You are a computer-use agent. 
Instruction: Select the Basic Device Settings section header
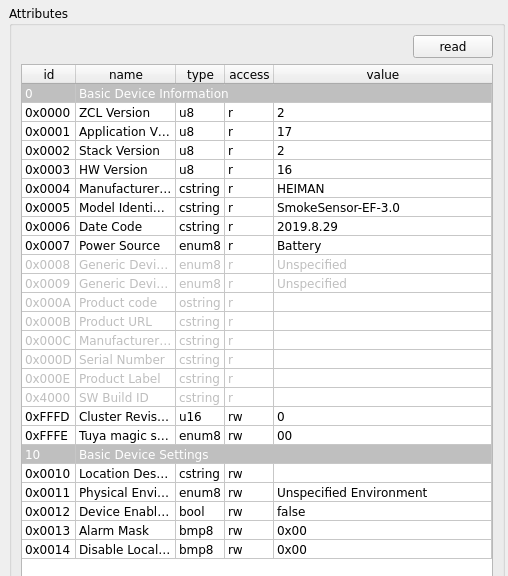point(257,455)
